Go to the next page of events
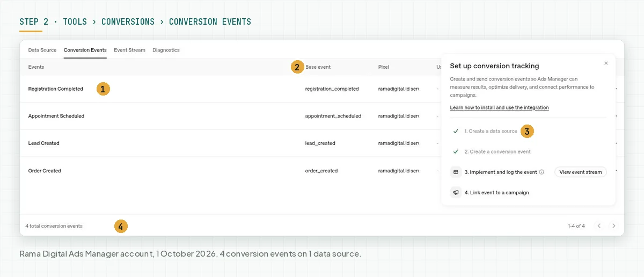This screenshot has height=277, width=644. click(614, 226)
